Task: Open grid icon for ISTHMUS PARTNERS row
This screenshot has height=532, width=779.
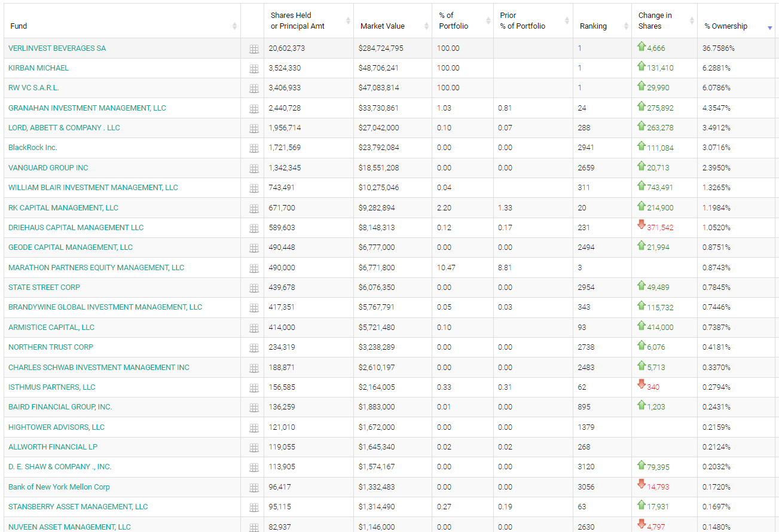Action: tap(253, 388)
